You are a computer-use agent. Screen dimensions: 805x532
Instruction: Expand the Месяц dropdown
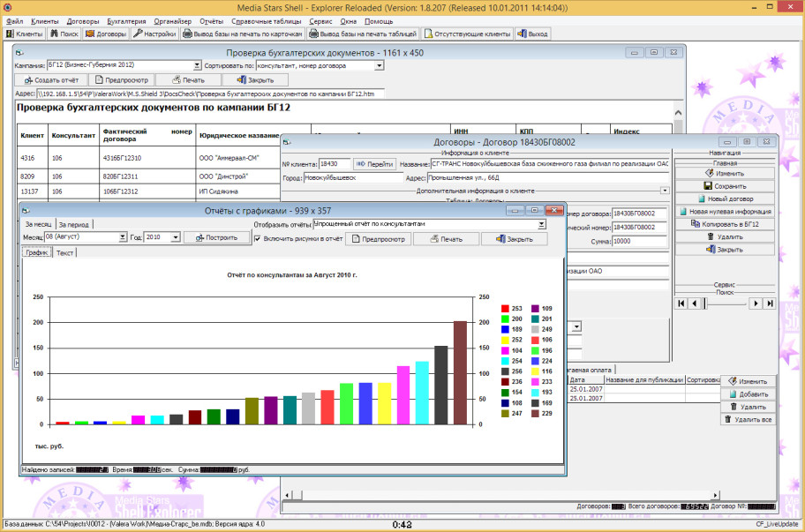(x=123, y=237)
